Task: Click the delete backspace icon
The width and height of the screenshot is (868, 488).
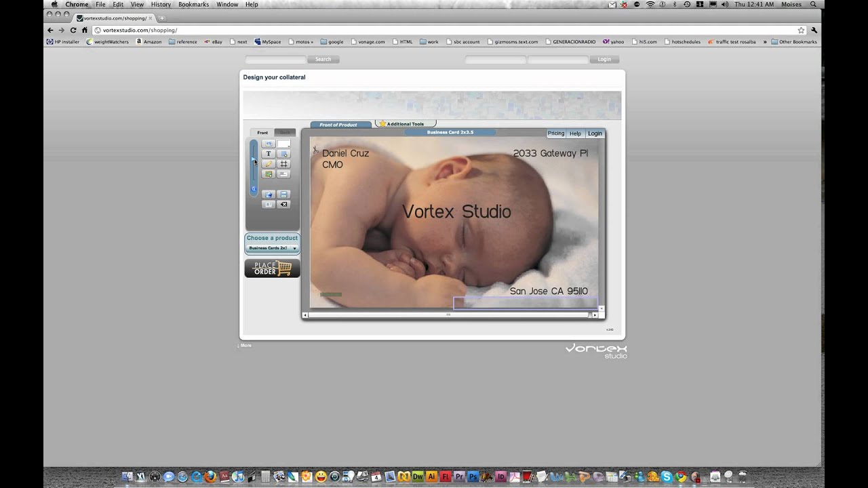Action: coord(284,204)
